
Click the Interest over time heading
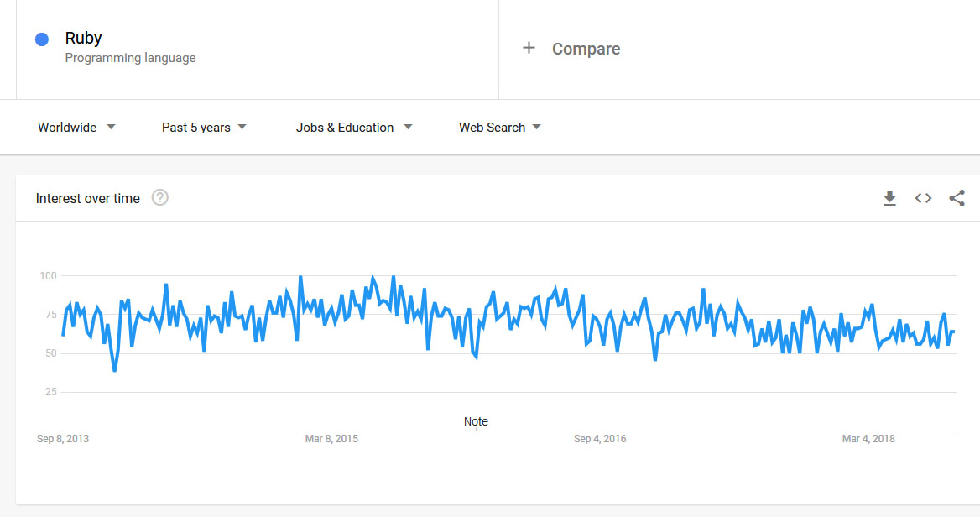click(88, 199)
